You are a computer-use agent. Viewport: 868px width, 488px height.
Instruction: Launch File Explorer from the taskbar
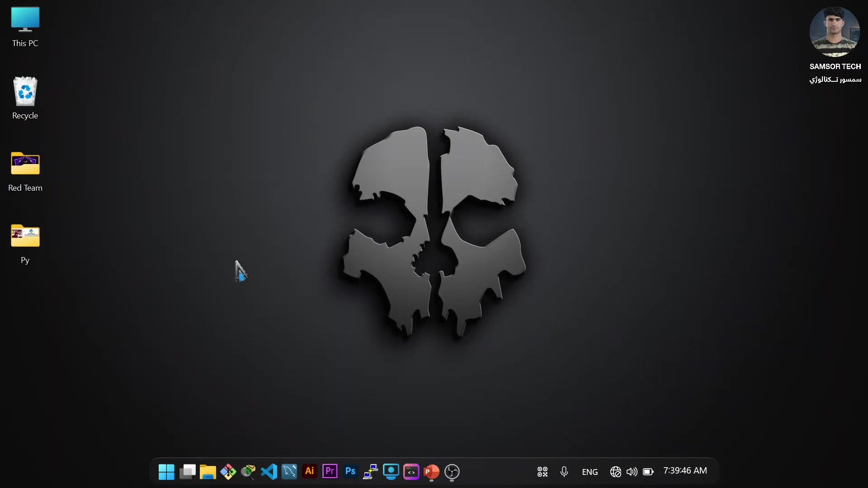(x=208, y=472)
